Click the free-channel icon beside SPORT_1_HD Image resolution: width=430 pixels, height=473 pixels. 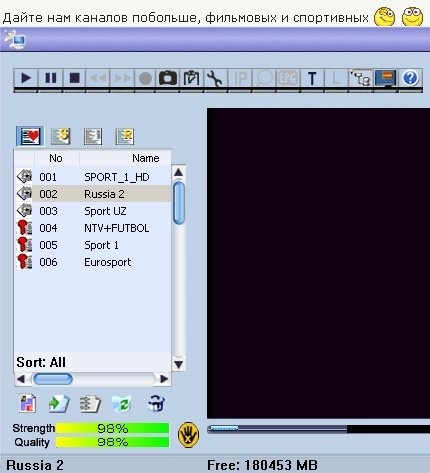[x=24, y=177]
